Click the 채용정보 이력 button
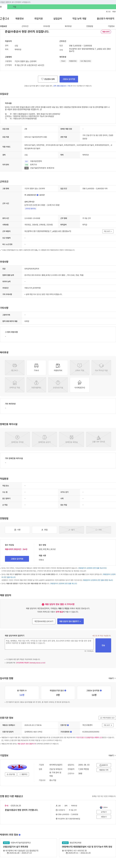 coord(104,770)
